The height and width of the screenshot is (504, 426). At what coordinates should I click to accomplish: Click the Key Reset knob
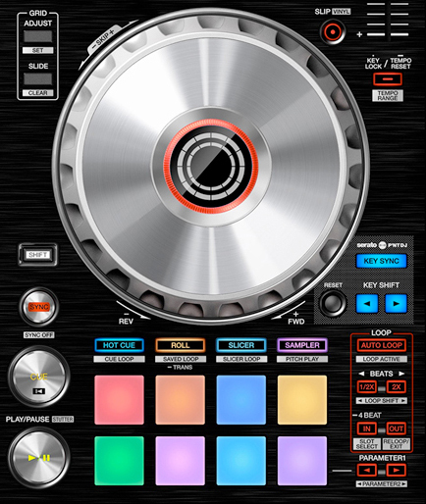pos(333,303)
